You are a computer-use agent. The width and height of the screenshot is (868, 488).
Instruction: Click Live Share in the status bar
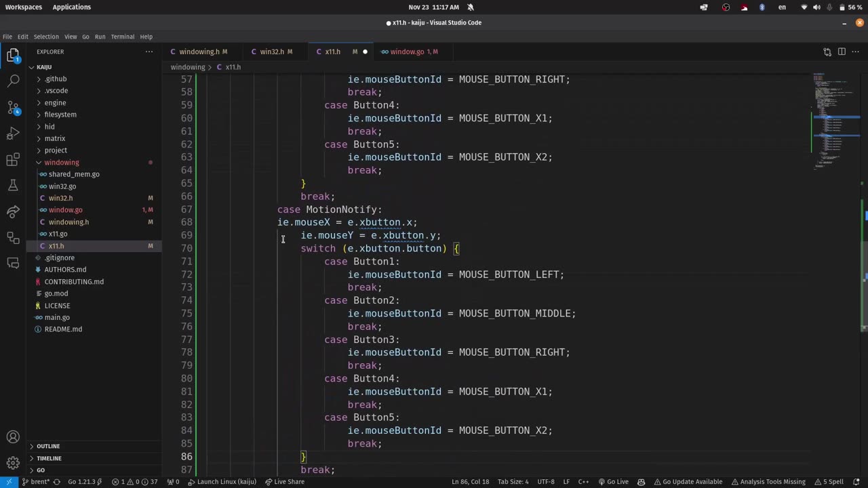pyautogui.click(x=285, y=482)
